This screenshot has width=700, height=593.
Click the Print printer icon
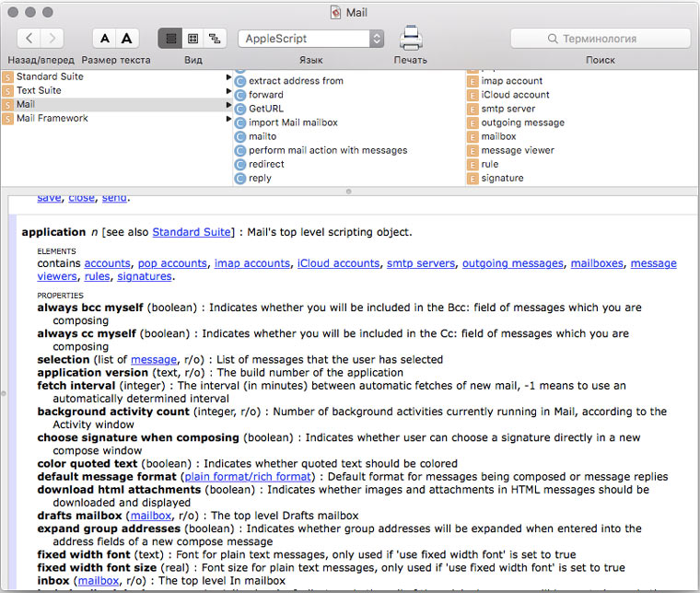coord(411,38)
